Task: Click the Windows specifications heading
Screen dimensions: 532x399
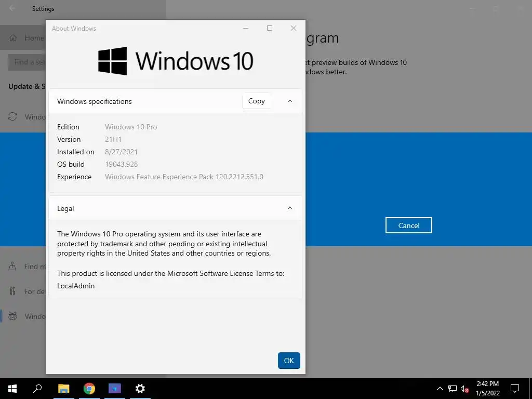Action: pyautogui.click(x=95, y=101)
